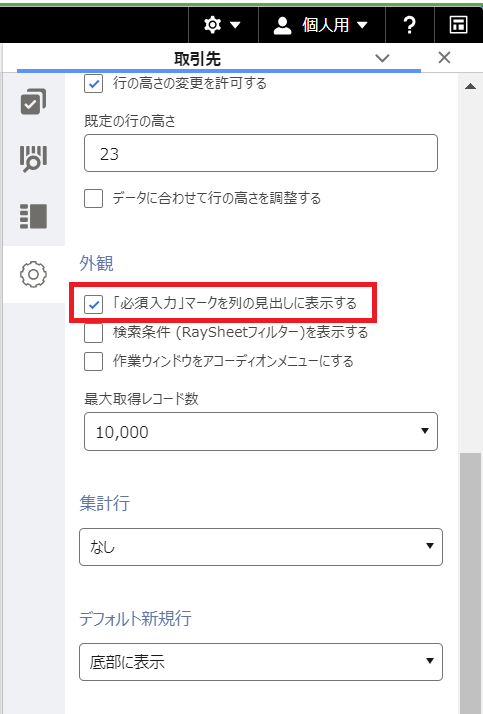483x714 pixels.
Task: Open the 集計行 dropdown set to なし
Action: coord(261,546)
